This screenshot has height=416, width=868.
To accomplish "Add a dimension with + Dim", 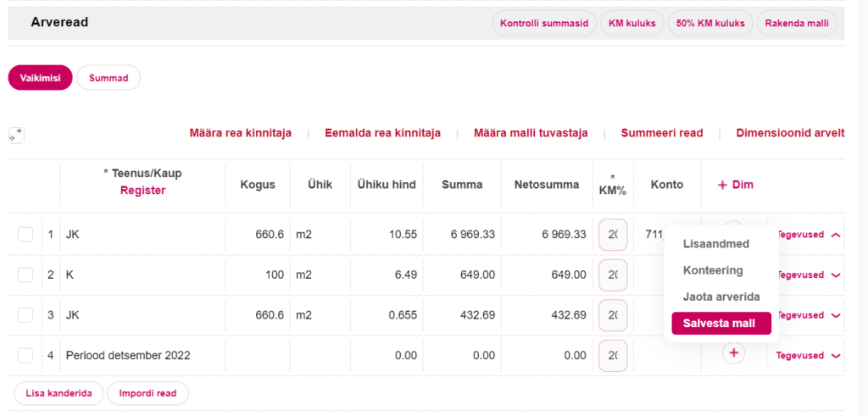I will [x=735, y=185].
